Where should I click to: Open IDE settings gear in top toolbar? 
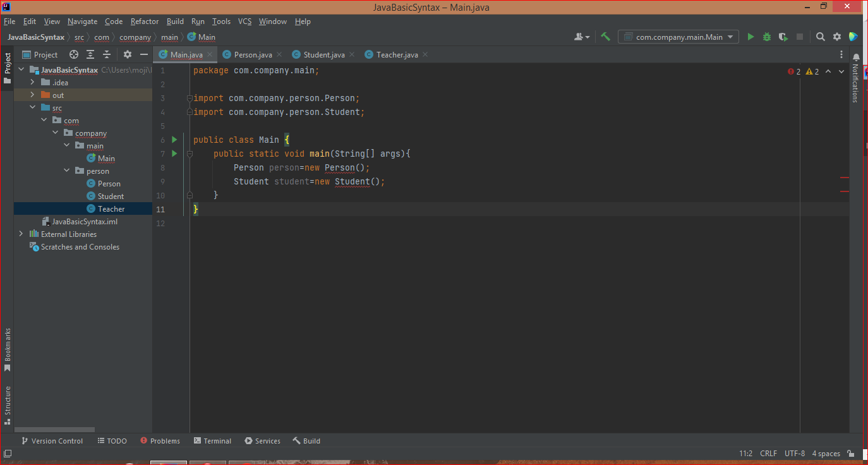point(837,37)
